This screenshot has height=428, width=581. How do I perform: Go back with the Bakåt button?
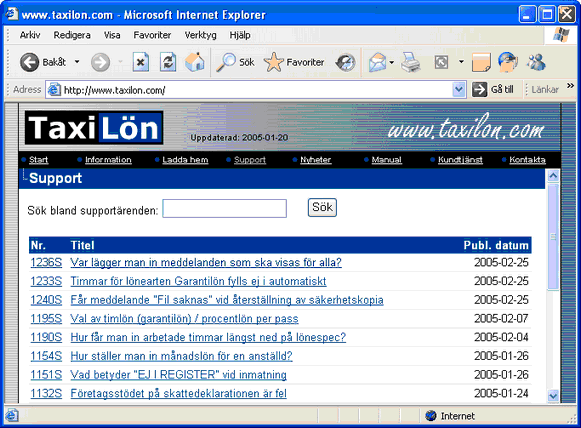tap(43, 62)
